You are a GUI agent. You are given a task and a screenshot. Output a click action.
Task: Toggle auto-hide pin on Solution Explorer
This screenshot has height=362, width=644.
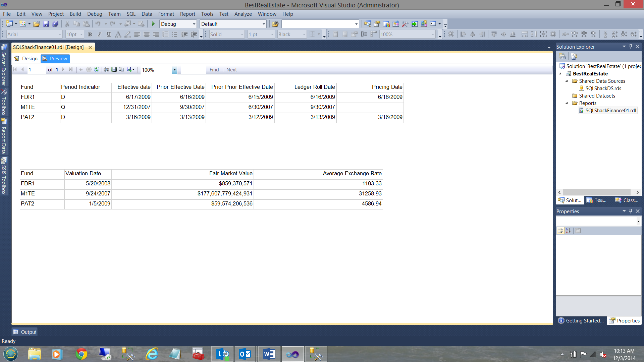tap(631, 47)
